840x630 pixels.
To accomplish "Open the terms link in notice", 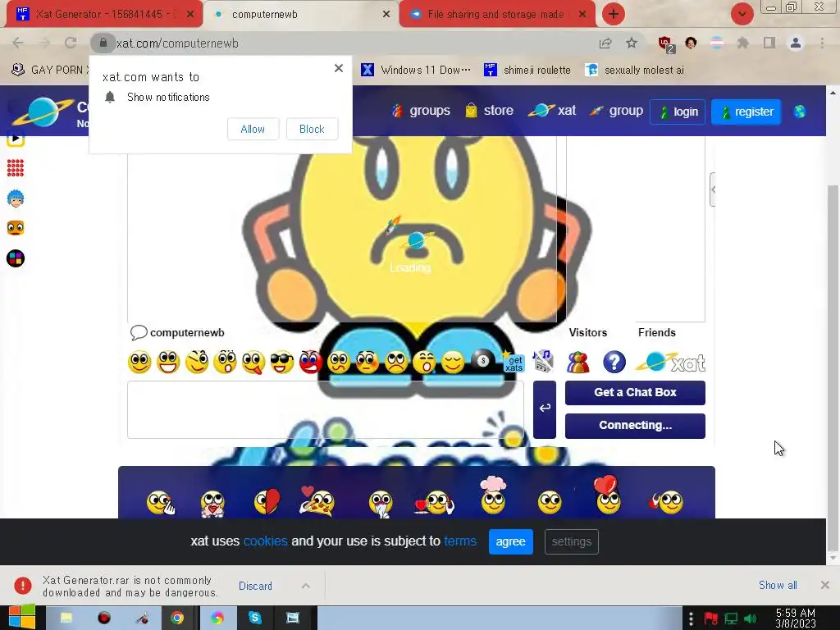I will pyautogui.click(x=460, y=541).
